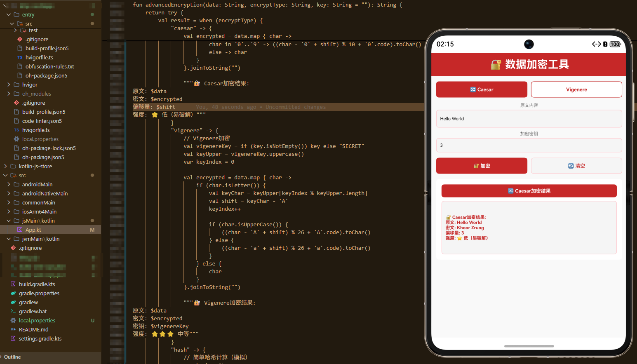The height and width of the screenshot is (364, 637).
Task: Open the root-level hvigorfile.ts
Action: point(36,130)
